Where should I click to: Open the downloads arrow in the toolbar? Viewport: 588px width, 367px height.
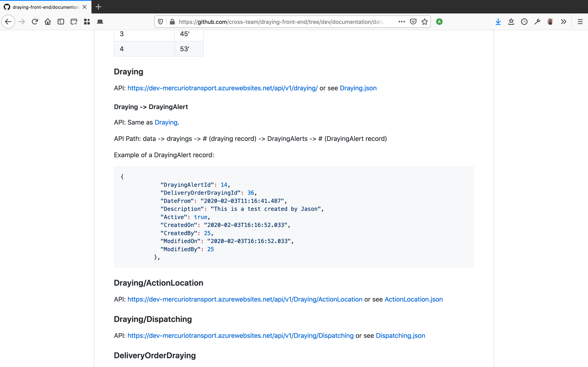(x=498, y=22)
